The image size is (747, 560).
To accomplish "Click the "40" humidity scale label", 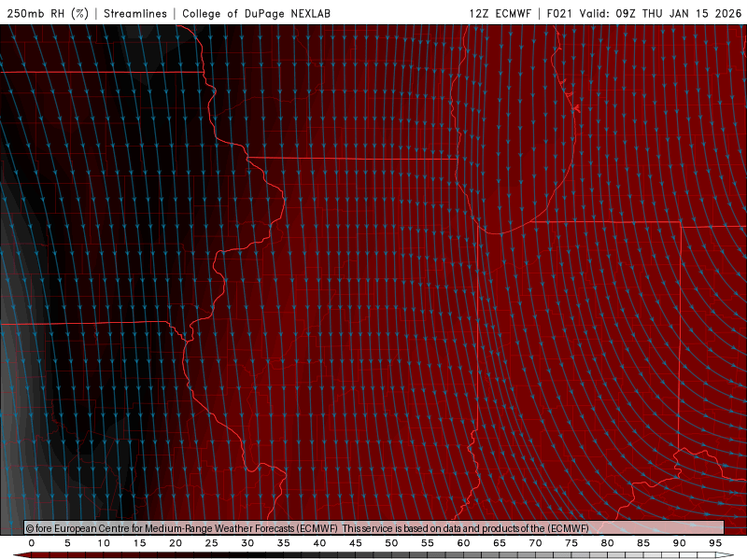I will pos(319,543).
